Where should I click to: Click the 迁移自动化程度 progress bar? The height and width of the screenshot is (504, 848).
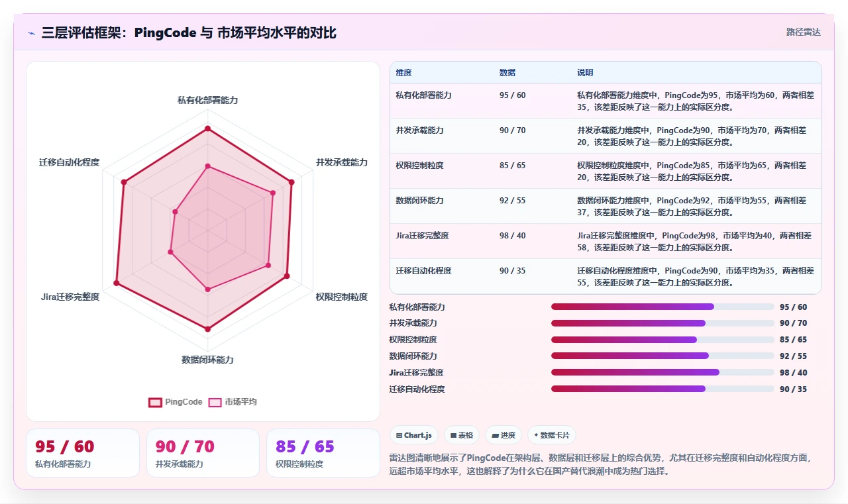click(x=662, y=389)
